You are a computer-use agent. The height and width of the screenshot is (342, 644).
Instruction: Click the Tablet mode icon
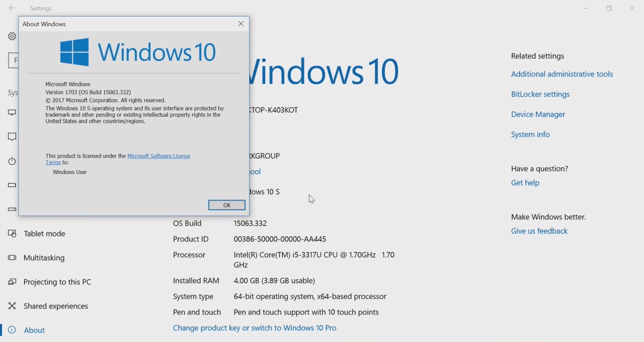(x=12, y=234)
